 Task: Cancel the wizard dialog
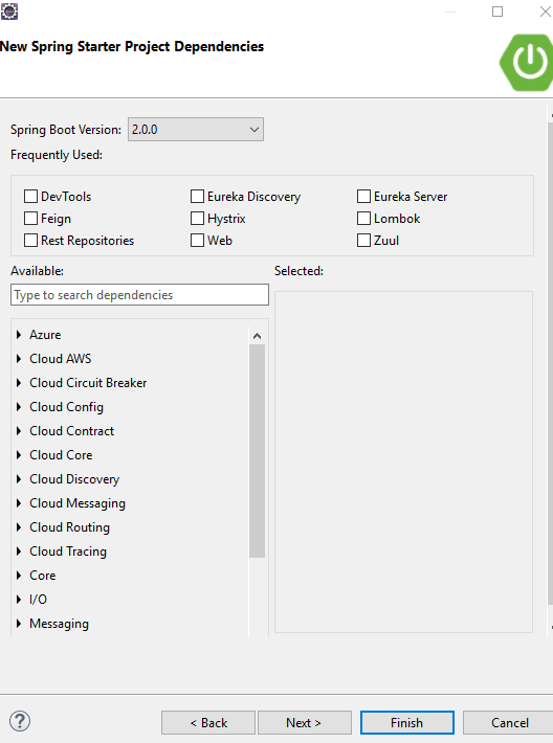(509, 723)
